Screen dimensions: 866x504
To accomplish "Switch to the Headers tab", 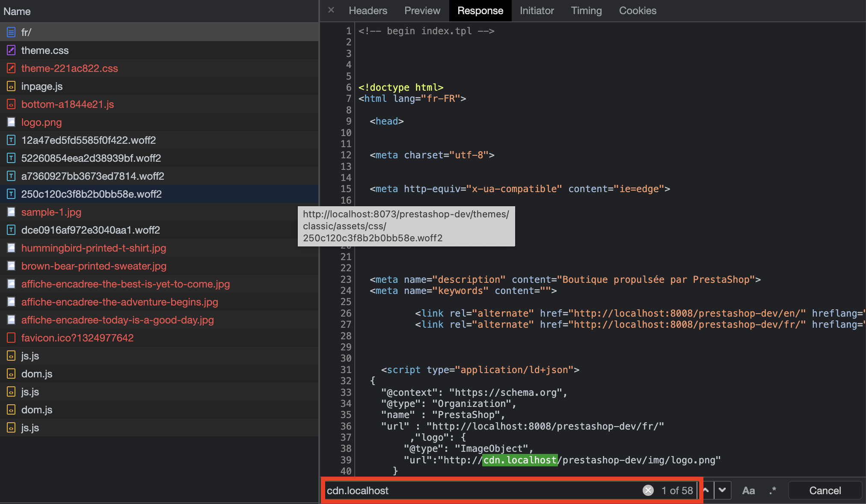I will tap(368, 10).
